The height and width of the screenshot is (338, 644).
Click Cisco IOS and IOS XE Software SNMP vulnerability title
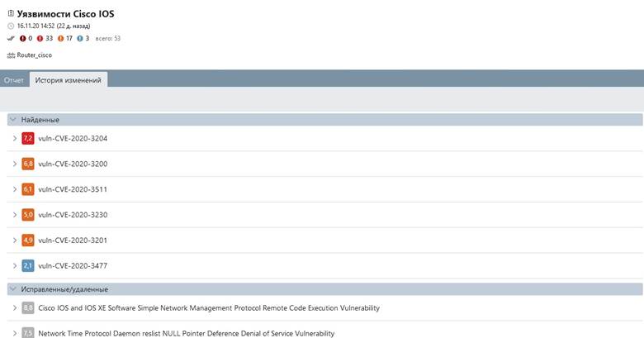[209, 308]
